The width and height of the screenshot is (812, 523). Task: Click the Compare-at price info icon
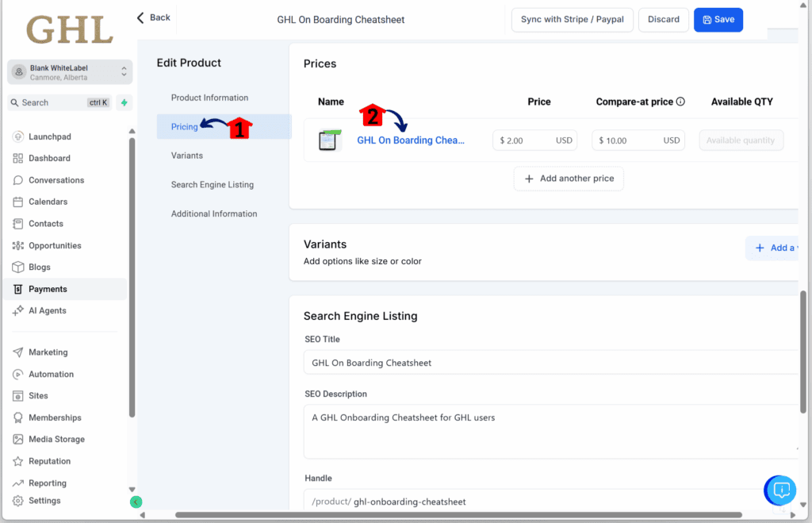[680, 102]
